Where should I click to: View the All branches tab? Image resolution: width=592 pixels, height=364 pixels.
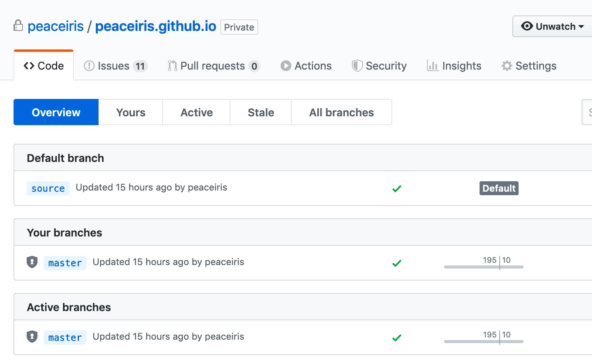coord(341,112)
